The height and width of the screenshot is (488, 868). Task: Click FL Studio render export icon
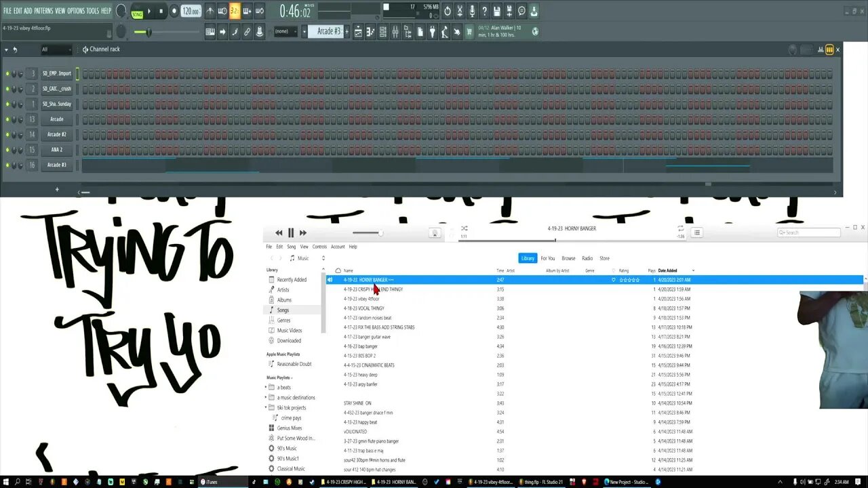509,12
